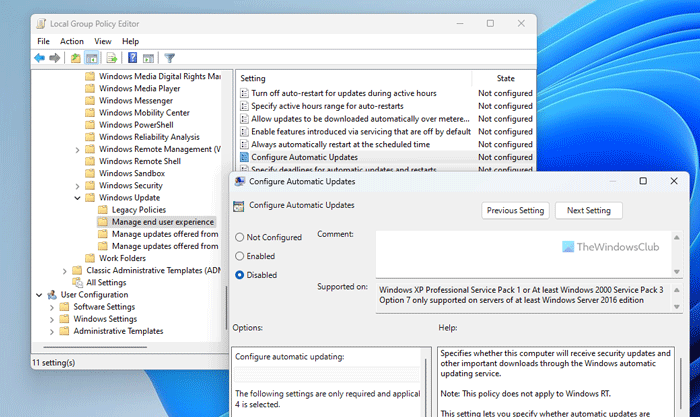
Task: Expand the Windows Remote Management node
Action: 78,149
